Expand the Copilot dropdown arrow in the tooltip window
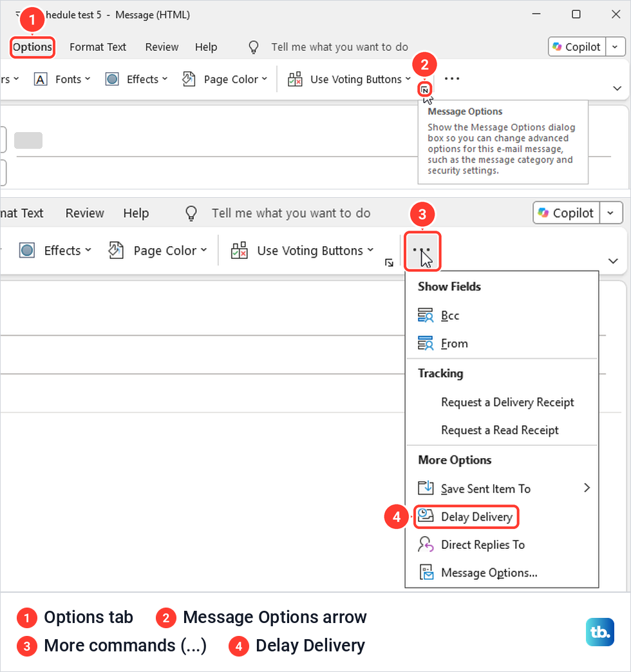This screenshot has height=672, width=631. pos(615,47)
